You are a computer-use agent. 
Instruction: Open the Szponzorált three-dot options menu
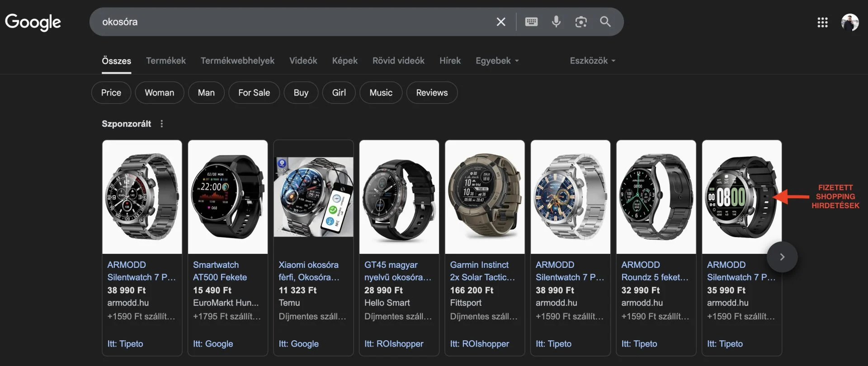[162, 124]
